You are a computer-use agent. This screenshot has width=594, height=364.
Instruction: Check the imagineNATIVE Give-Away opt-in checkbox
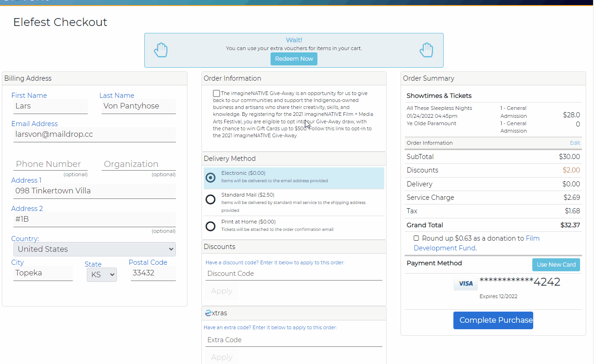[216, 94]
